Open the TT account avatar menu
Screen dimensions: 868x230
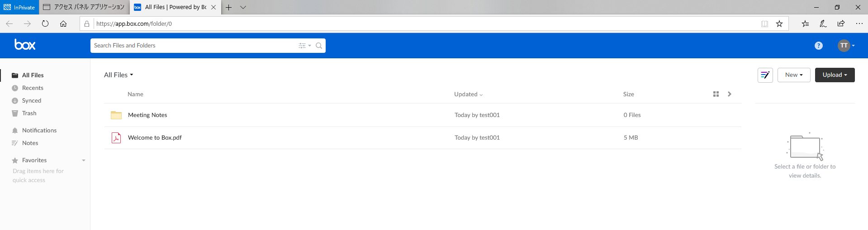(x=846, y=46)
